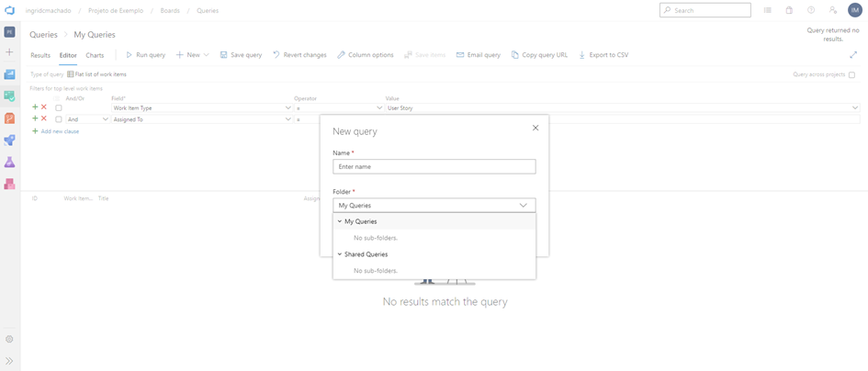Viewport: 868px width, 371px height.
Task: Close the New query dialog
Action: click(x=535, y=128)
